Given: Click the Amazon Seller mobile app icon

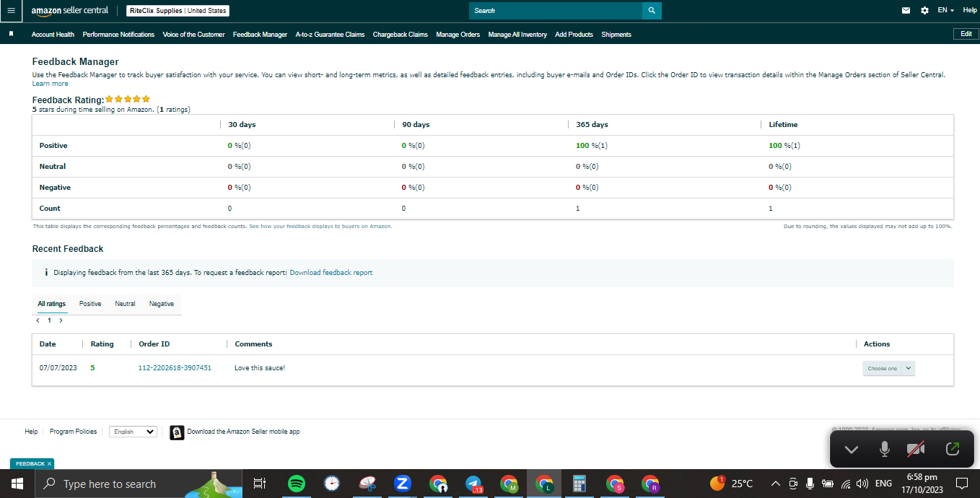Looking at the screenshot, I should tap(177, 432).
